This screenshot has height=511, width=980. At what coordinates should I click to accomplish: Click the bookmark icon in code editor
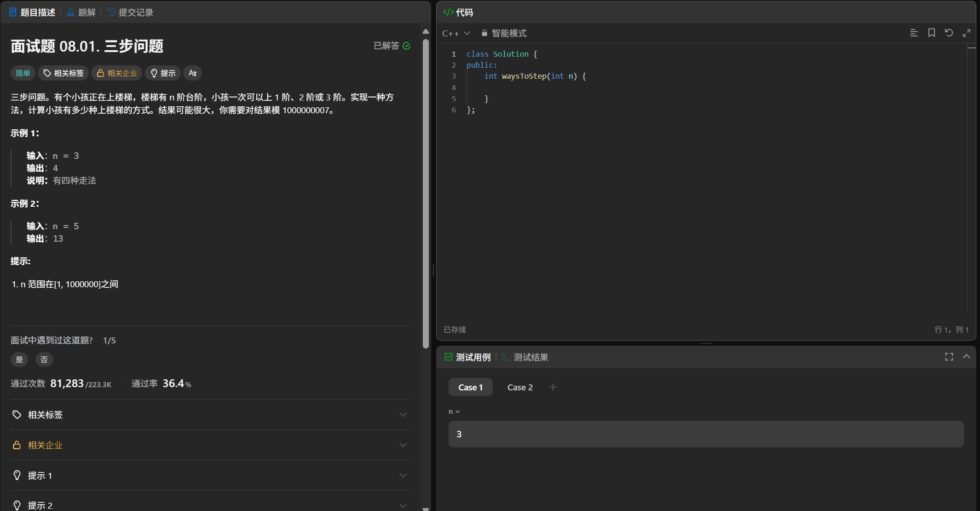click(x=931, y=33)
